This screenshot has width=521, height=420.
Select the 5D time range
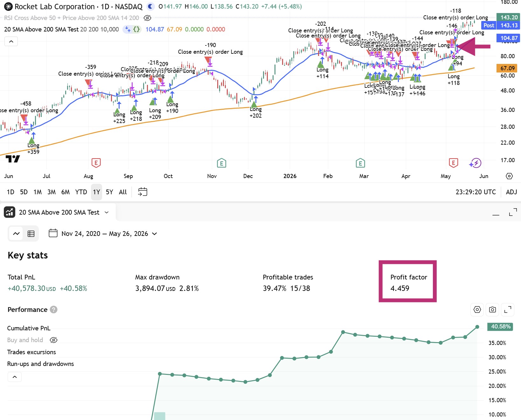(24, 192)
